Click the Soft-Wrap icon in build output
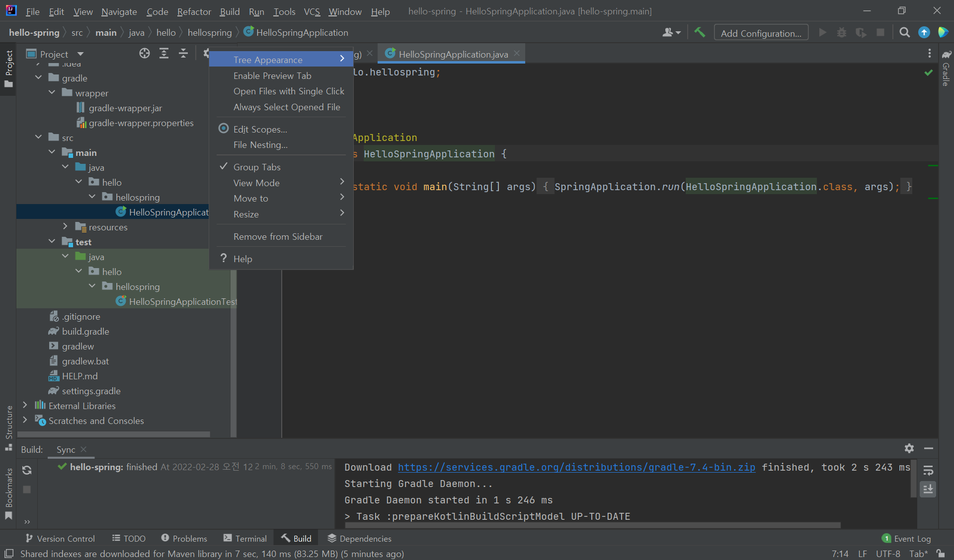Image resolution: width=954 pixels, height=560 pixels. (928, 470)
